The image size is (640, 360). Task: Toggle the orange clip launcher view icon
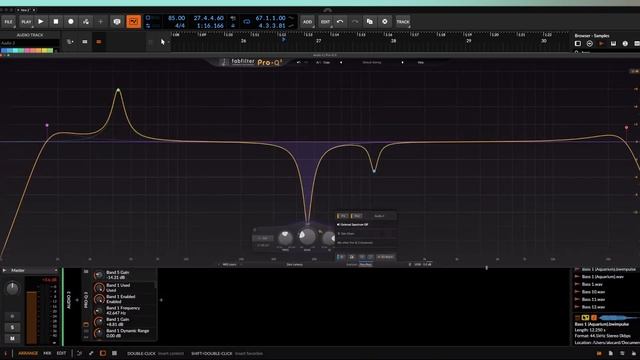(98, 42)
